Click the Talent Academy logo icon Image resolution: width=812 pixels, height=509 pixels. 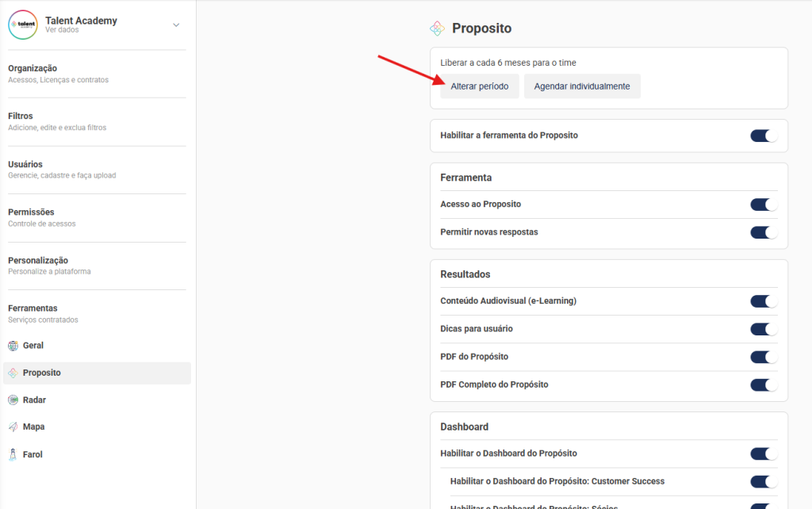tap(22, 25)
